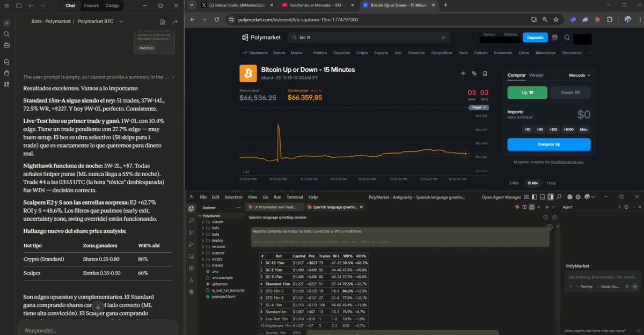The height and width of the screenshot is (335, 644).
Task: Toggle the secondary sidebar layout in Antigravity
Action: [x=551, y=197]
